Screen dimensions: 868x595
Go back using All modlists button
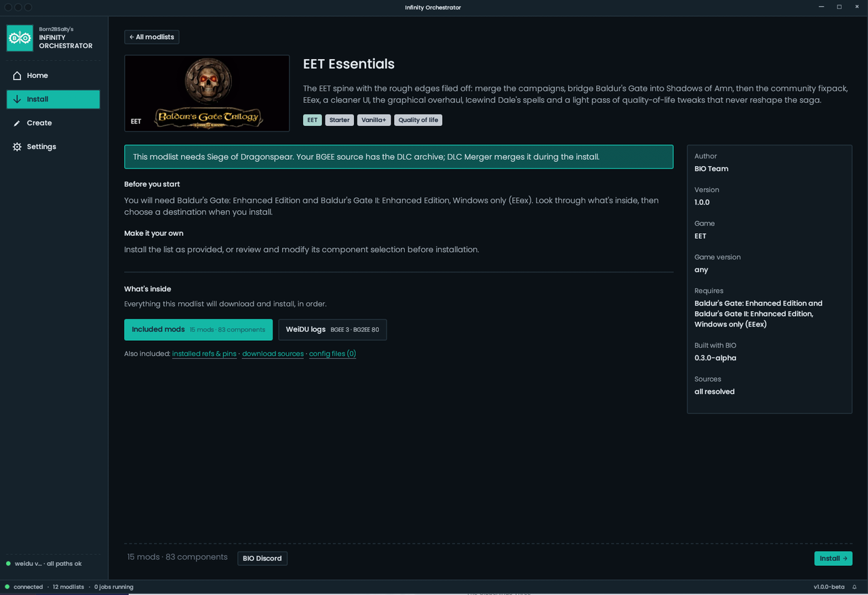[152, 37]
